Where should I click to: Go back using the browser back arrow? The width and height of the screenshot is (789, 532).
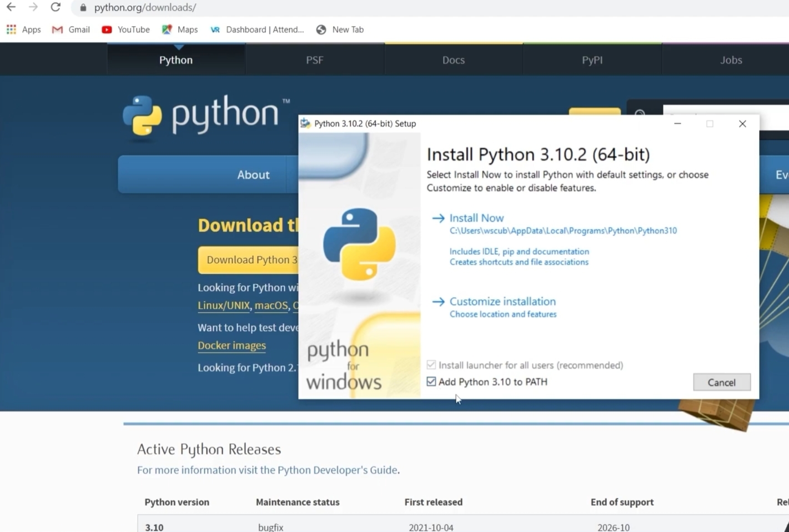[x=11, y=7]
